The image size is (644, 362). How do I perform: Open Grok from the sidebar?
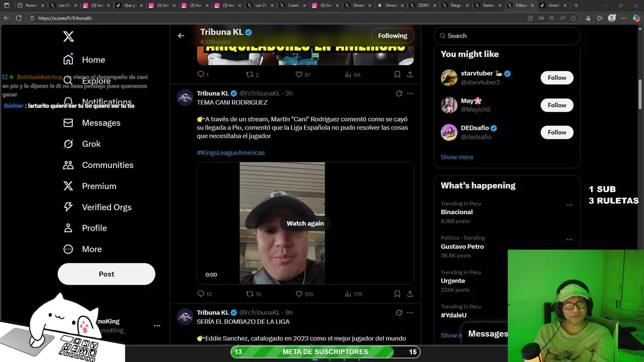(x=82, y=144)
